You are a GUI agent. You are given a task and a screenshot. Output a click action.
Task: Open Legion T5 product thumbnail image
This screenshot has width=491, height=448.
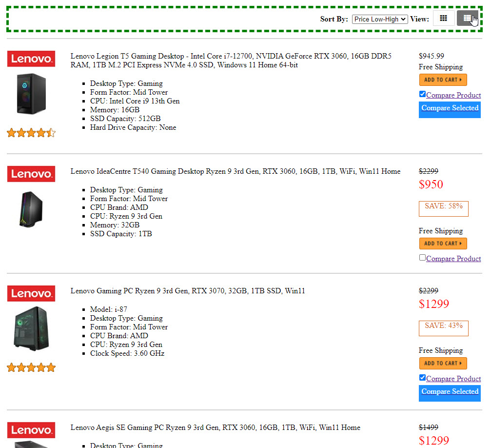[31, 94]
